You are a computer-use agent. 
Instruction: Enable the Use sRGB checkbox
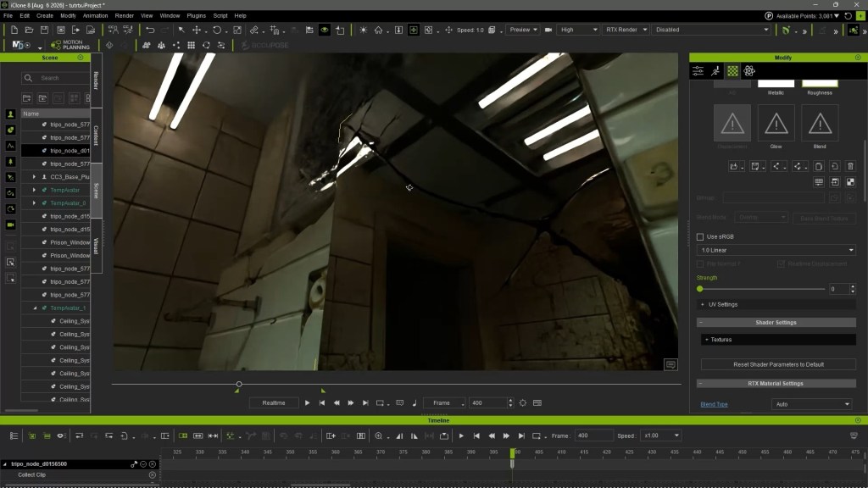[700, 237]
